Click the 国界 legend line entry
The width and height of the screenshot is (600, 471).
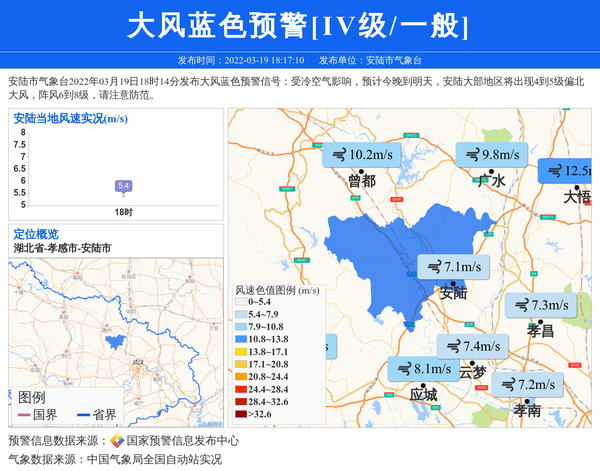pyautogui.click(x=36, y=415)
